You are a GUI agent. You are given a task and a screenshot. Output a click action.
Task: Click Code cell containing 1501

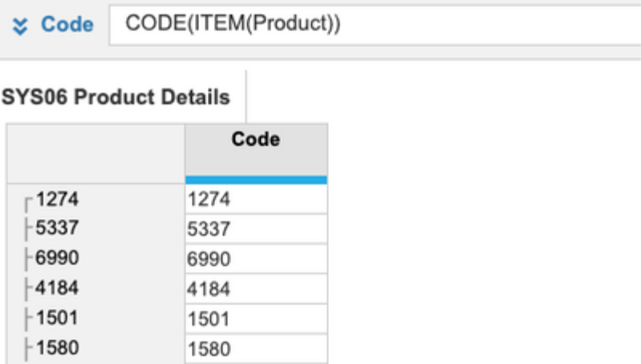(x=256, y=318)
